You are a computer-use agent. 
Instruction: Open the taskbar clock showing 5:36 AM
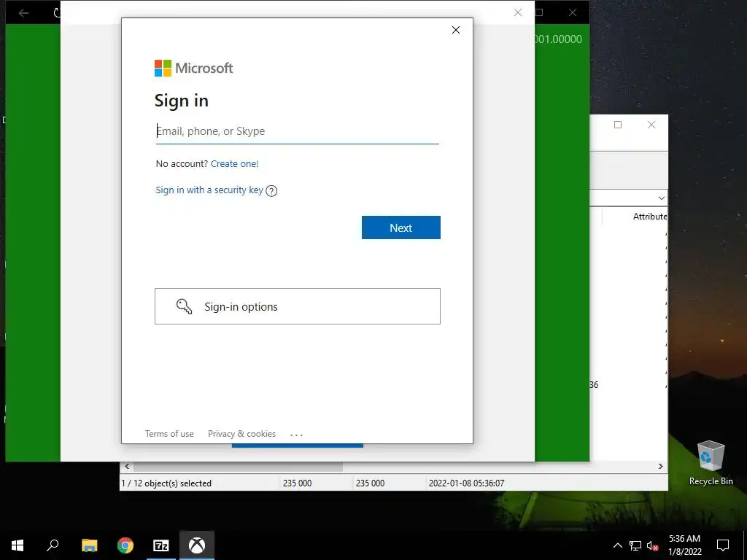[684, 545]
